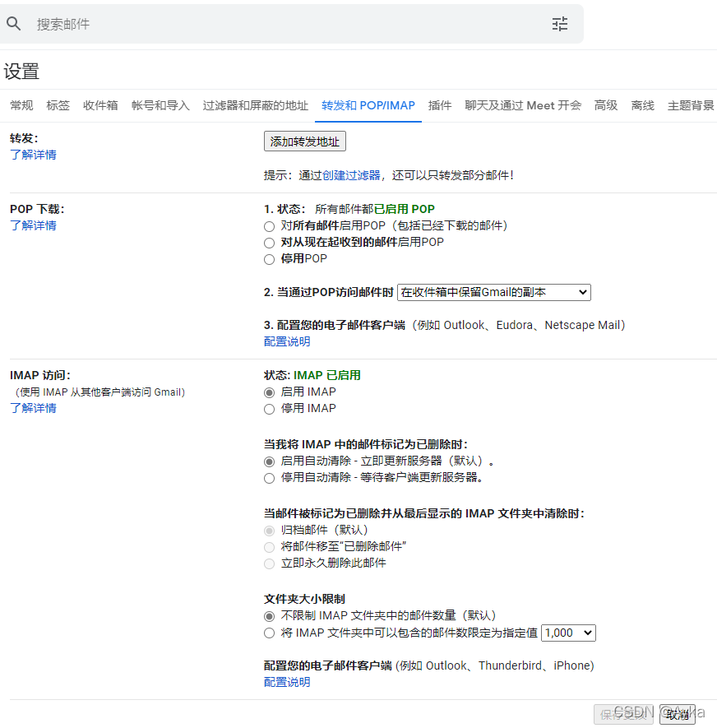The width and height of the screenshot is (717, 728).
Task: Choose 停用自动清除 radio option
Action: coord(269,478)
